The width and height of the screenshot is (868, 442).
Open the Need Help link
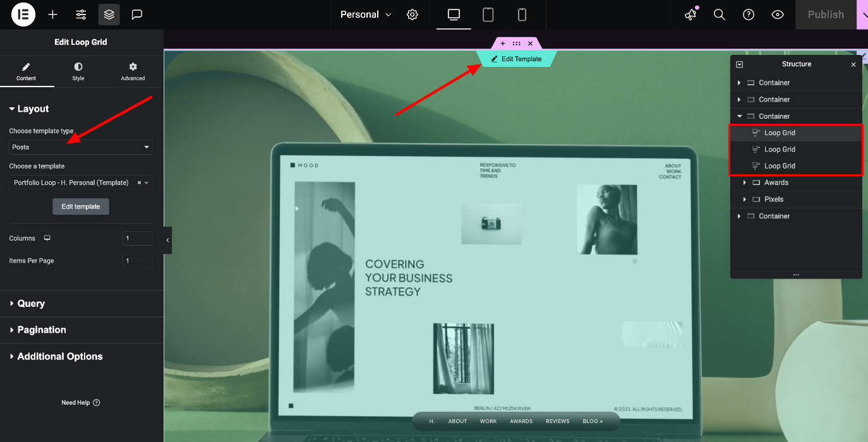[x=81, y=403]
